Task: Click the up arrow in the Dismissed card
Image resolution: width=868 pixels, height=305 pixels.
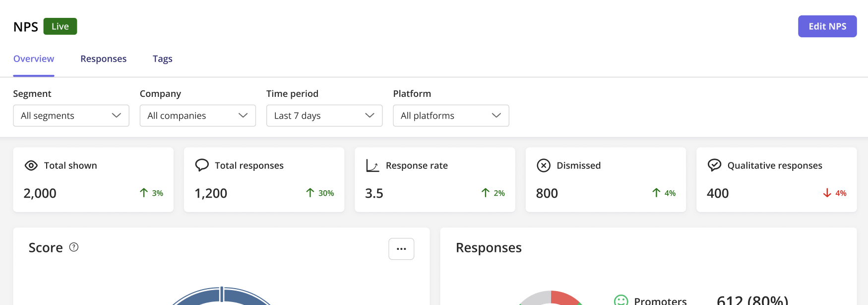Action: pyautogui.click(x=656, y=193)
